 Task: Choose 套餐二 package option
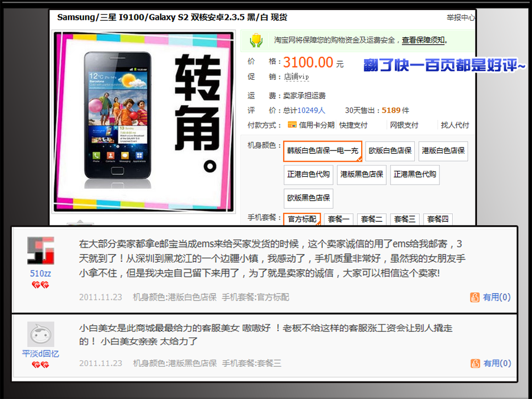point(371,219)
